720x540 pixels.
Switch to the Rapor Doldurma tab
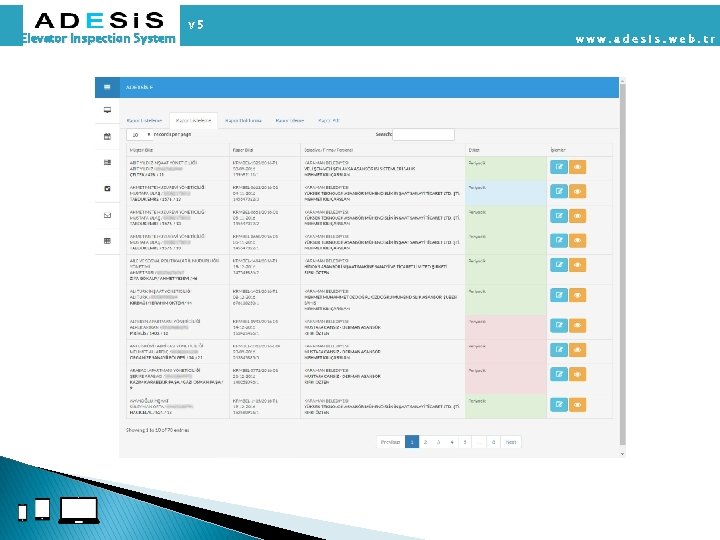(x=243, y=120)
